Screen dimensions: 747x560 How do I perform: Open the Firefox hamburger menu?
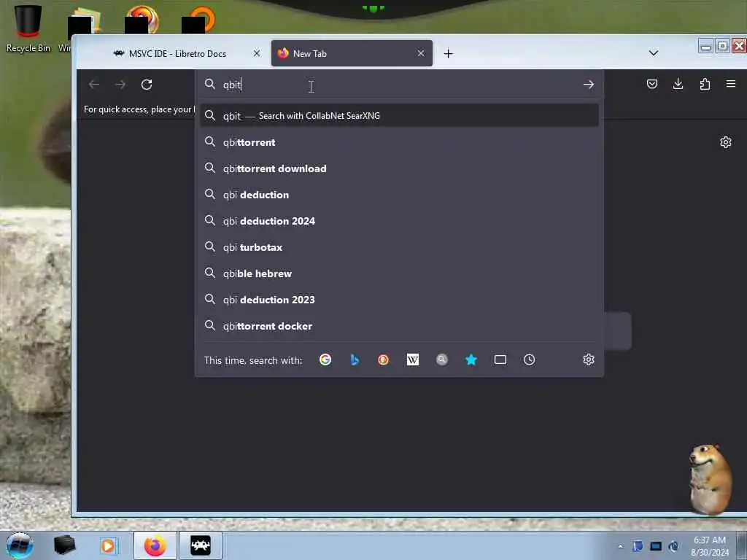(x=731, y=84)
